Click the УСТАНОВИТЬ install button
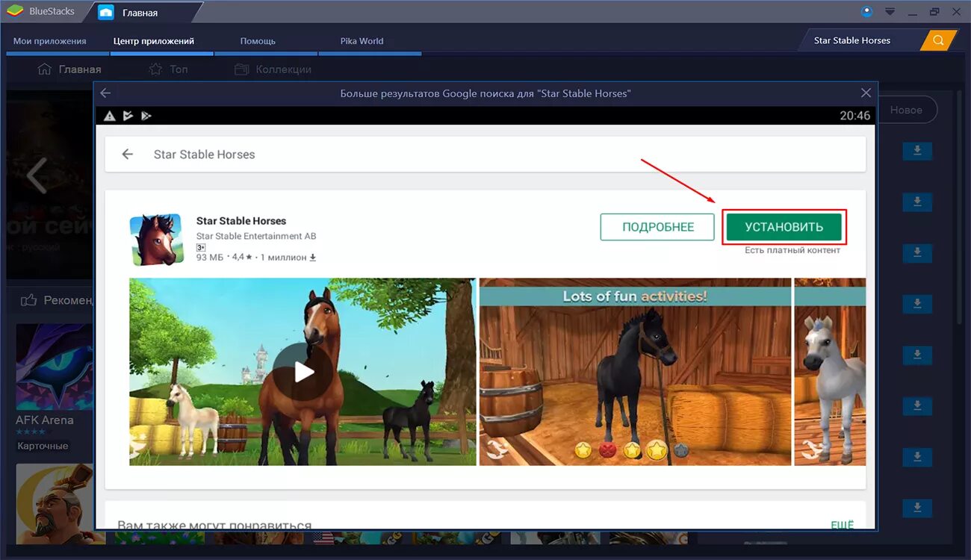The width and height of the screenshot is (971, 560). pyautogui.click(x=784, y=227)
